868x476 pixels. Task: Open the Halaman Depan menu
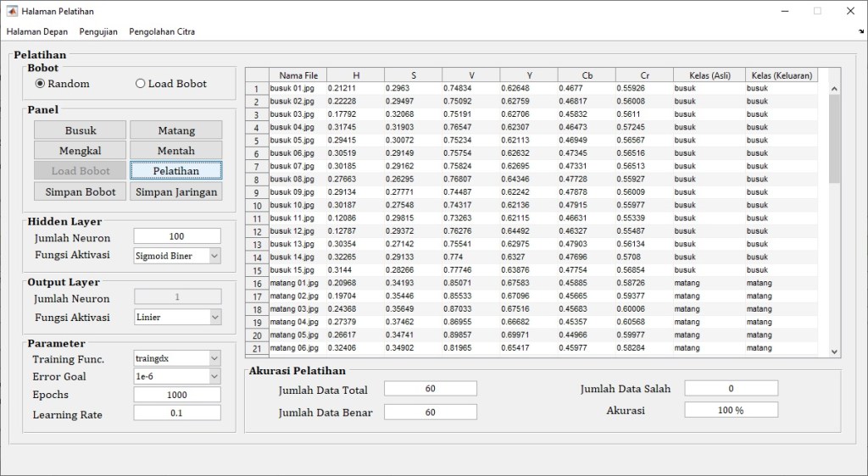pos(36,32)
